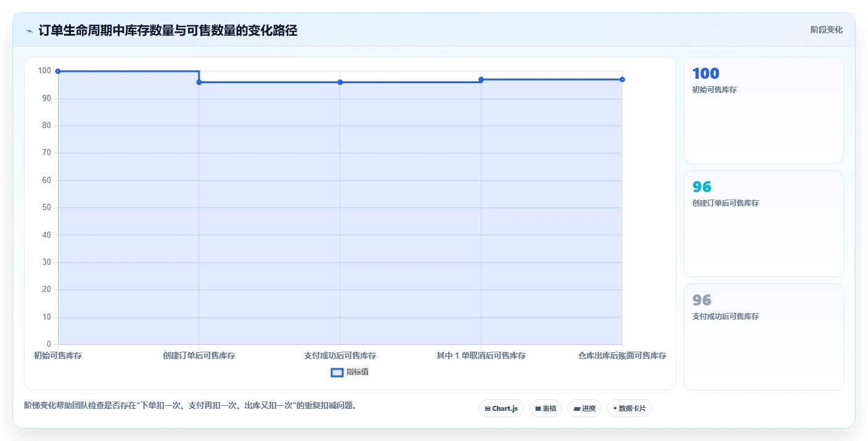Click the 表格 tag chip

545,408
